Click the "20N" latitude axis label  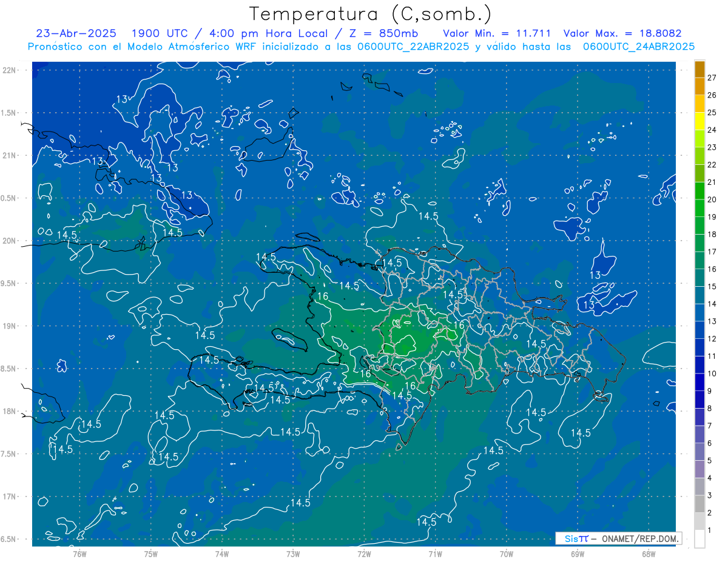(10, 241)
